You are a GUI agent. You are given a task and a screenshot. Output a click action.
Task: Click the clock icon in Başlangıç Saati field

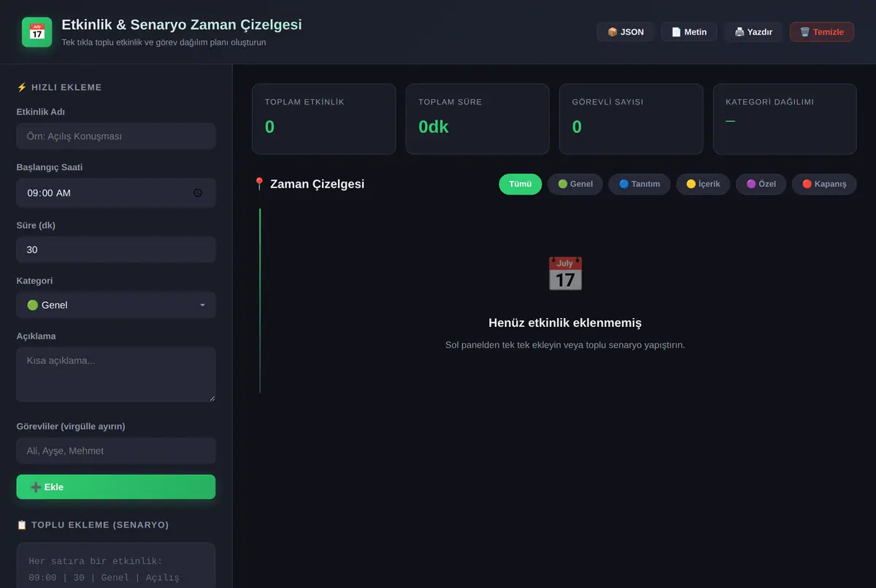click(198, 193)
